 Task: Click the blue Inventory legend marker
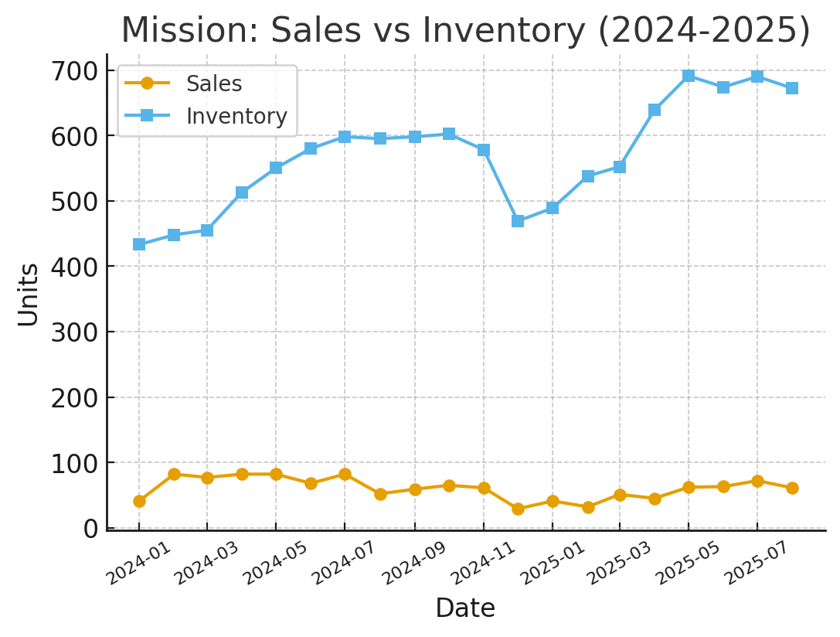[x=147, y=116]
